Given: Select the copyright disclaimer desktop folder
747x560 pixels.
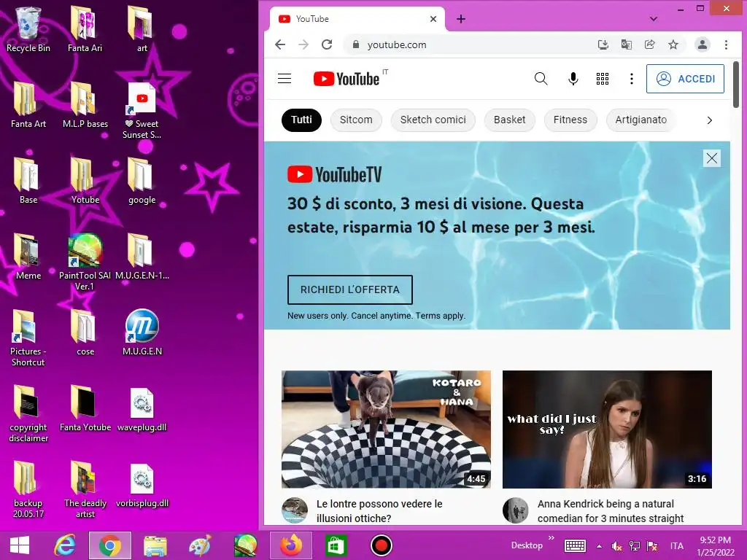Looking at the screenshot, I should click(28, 413).
